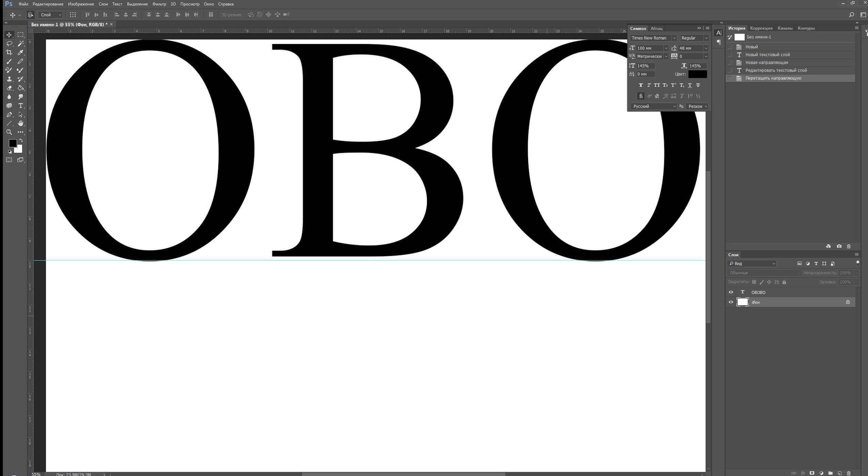The image size is (868, 476).
Task: Click the black color swatch
Action: (x=698, y=74)
